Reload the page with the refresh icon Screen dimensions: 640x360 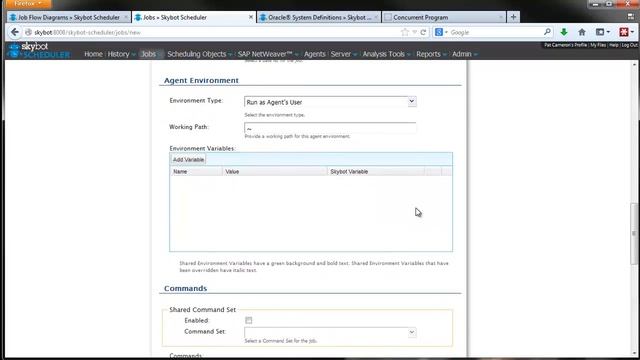click(423, 32)
